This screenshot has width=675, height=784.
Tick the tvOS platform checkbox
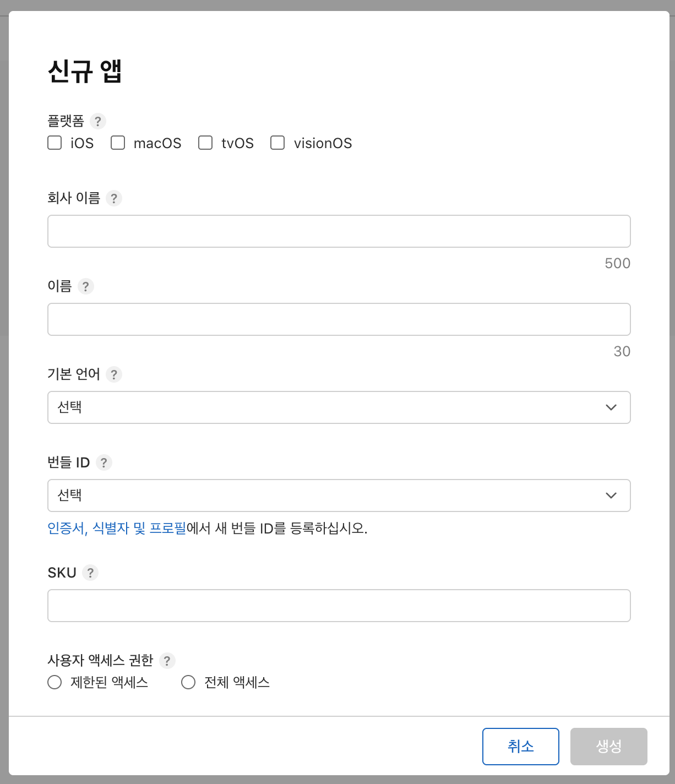205,143
